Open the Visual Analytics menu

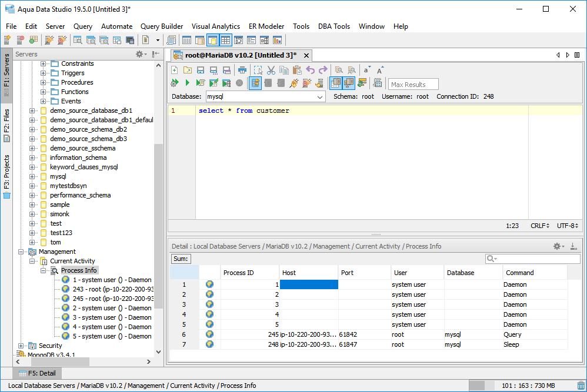point(216,26)
